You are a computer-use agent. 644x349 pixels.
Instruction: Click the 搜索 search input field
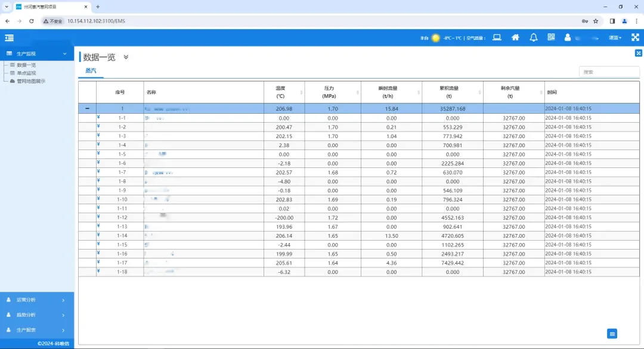[608, 72]
